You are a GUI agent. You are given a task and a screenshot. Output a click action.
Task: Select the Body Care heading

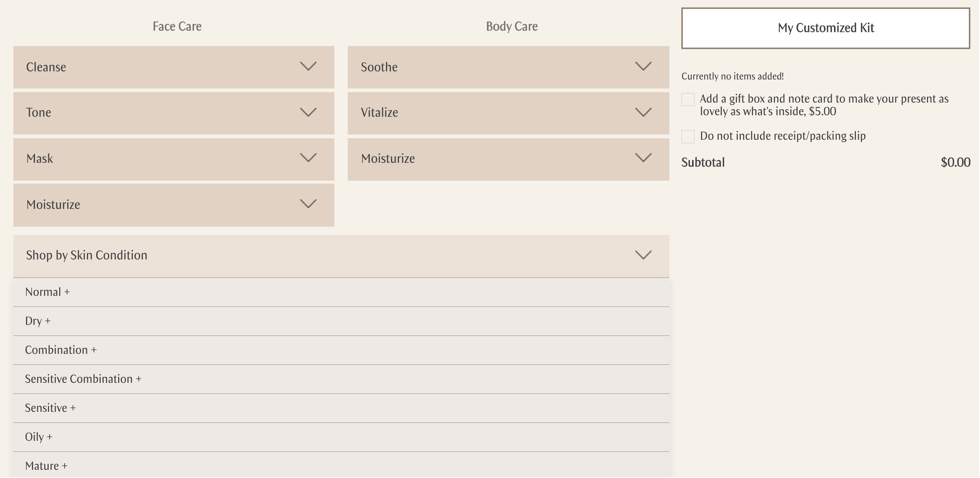(x=512, y=26)
